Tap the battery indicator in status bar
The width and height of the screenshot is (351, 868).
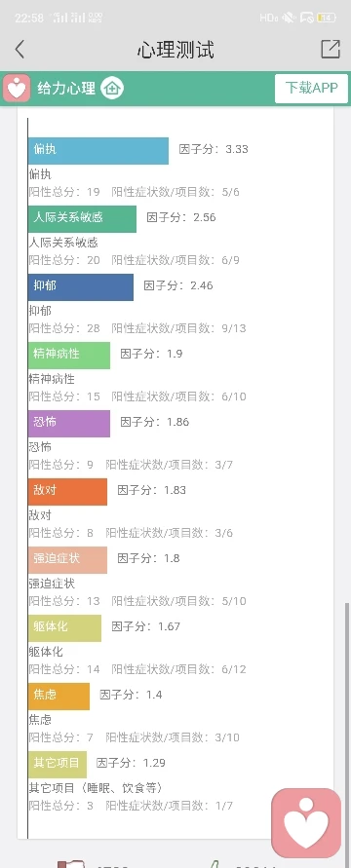tap(326, 18)
